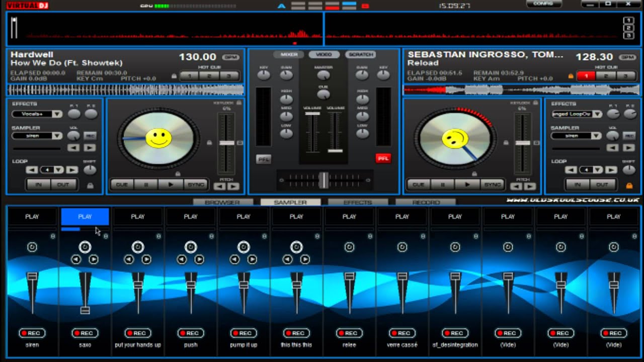This screenshot has width=644, height=362.
Task: Click the left channel volume fader
Action: click(x=312, y=114)
